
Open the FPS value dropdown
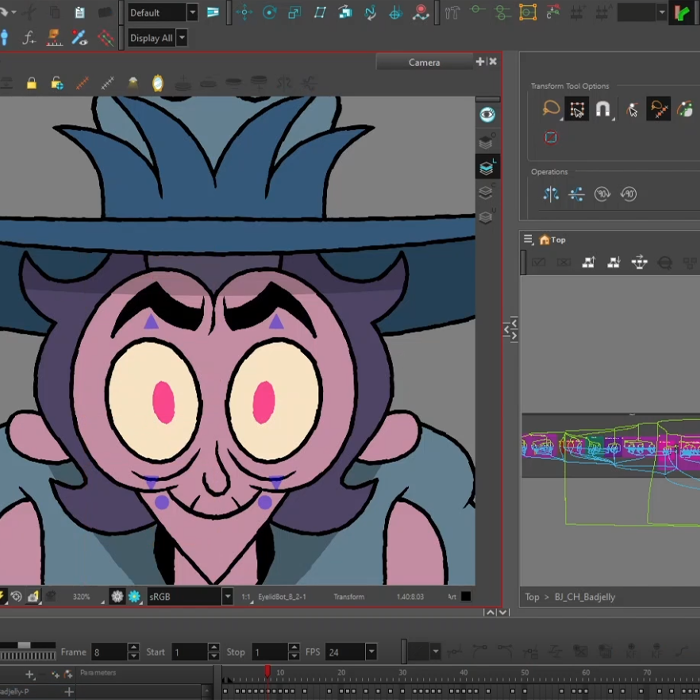click(x=371, y=652)
